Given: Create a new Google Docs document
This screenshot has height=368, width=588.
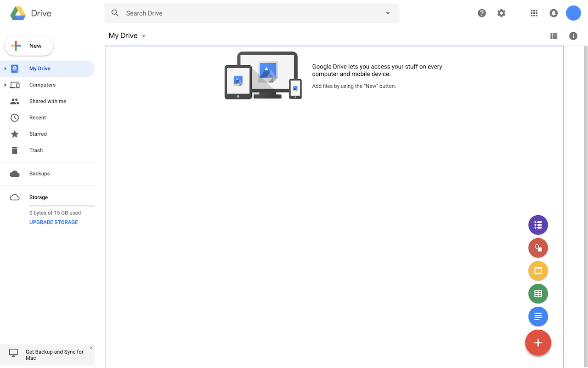Looking at the screenshot, I should [538, 316].
